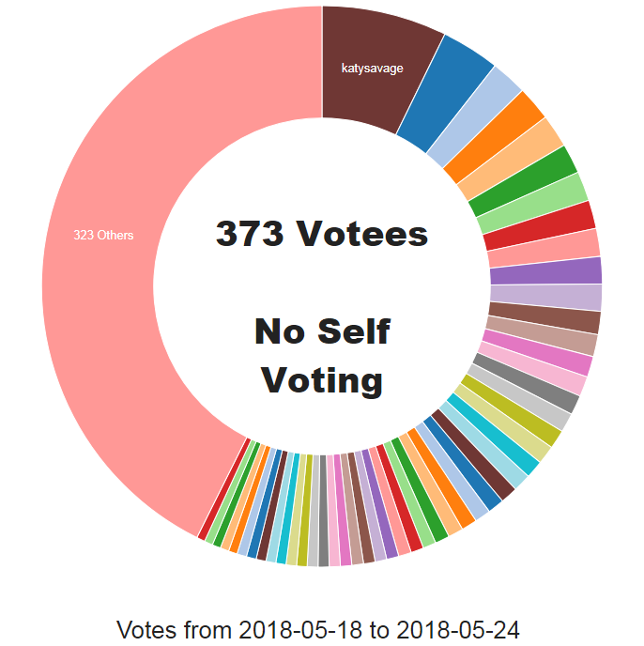
Task: Click the 323 Others label text
Action: (x=103, y=235)
